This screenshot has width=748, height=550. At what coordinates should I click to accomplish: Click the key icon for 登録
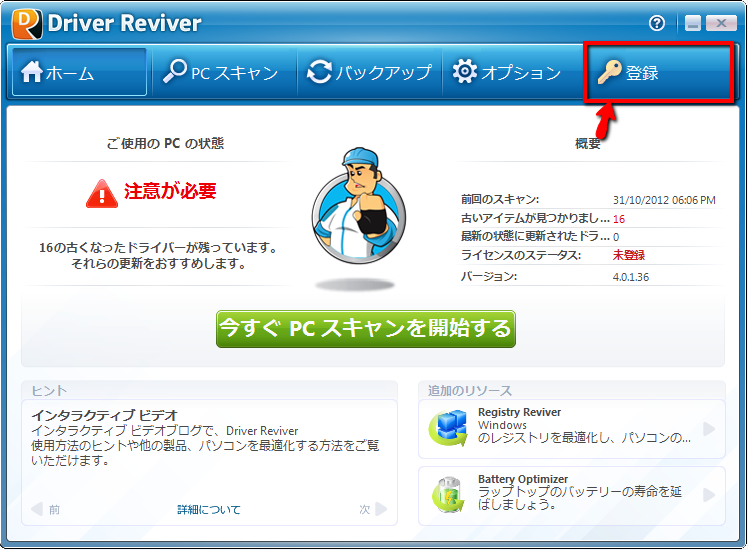click(609, 72)
